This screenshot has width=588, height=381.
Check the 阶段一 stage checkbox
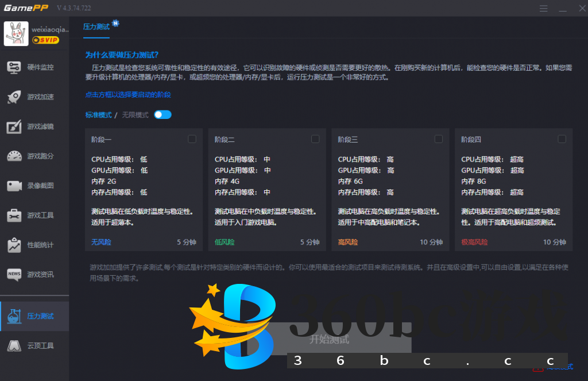pyautogui.click(x=191, y=138)
